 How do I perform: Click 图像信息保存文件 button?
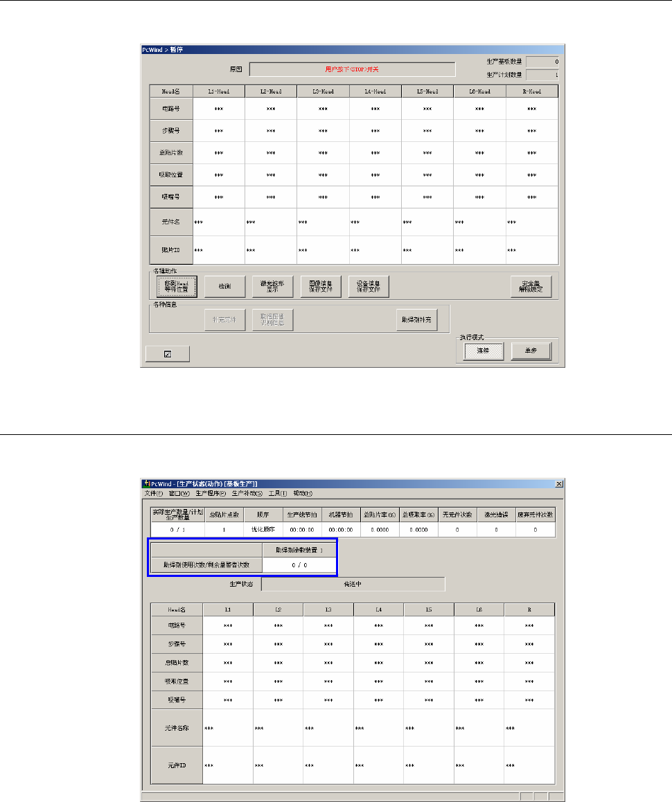[x=320, y=287]
